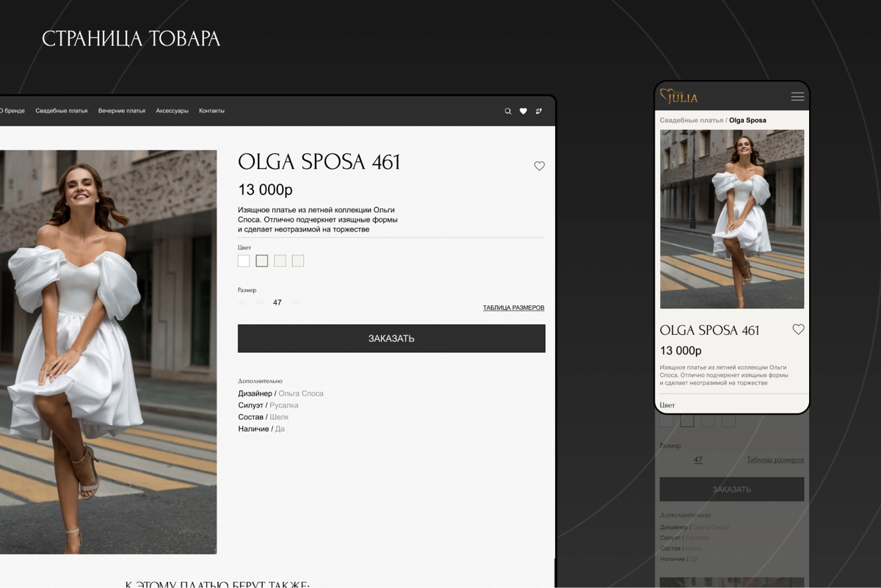
Task: Click desktop row Состав / Шелк
Action: (264, 417)
